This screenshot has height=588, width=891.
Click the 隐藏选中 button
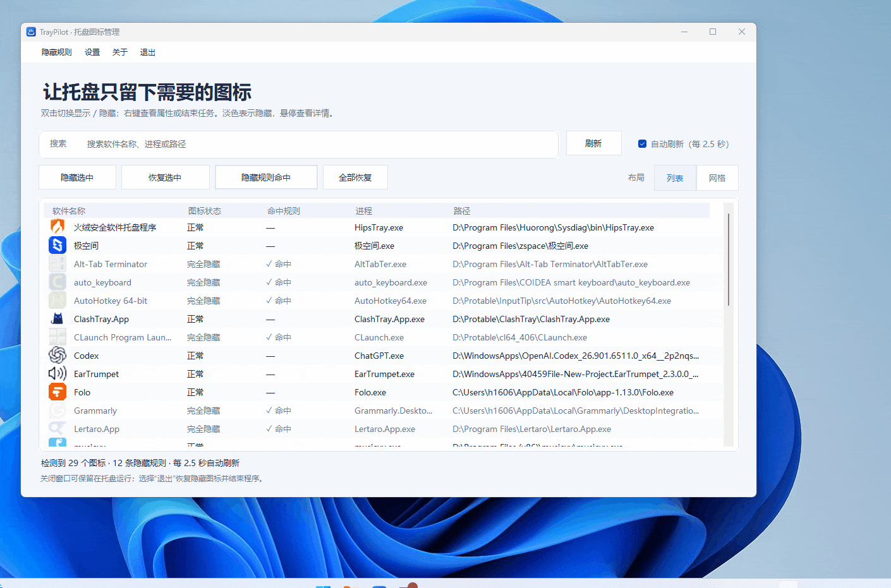(77, 177)
